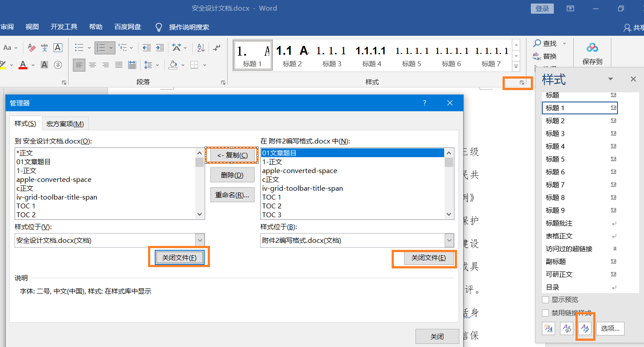Screen dimensions: 644x347
Task: Toggle the numbered list button
Action: point(101,47)
